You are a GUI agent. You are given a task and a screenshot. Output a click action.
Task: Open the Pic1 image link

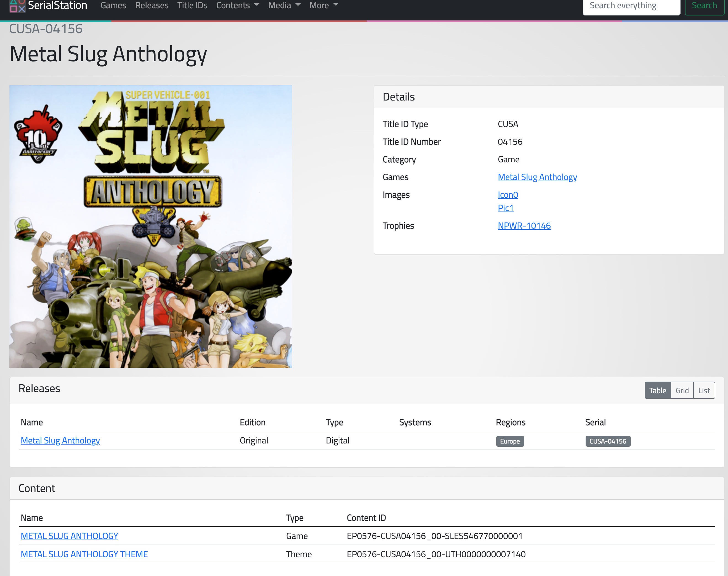point(506,208)
